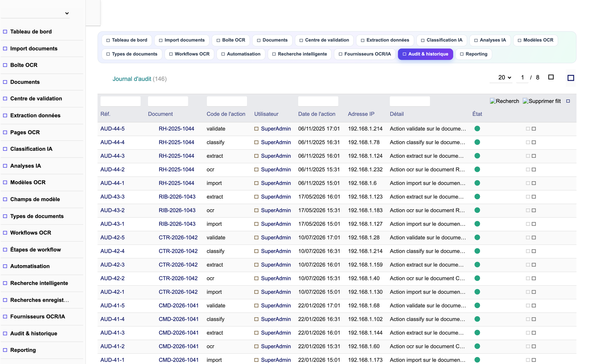Click the user icon beside SuperAdmin in row AUD-44-5
The image size is (589, 364).
[x=256, y=129]
